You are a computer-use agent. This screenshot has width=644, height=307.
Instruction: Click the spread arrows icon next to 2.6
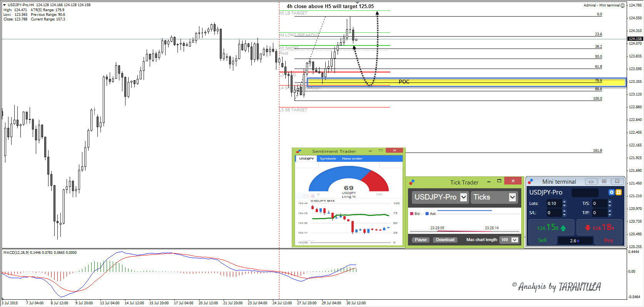click(x=578, y=241)
